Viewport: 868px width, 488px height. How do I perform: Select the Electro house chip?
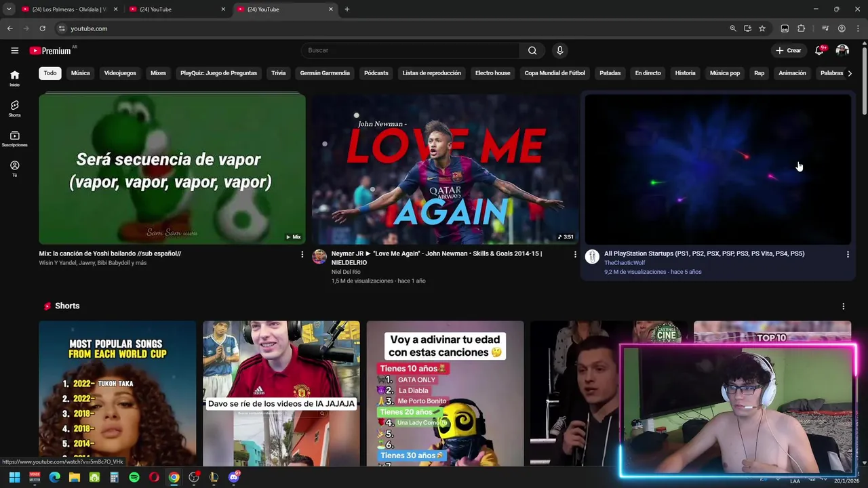pos(492,73)
